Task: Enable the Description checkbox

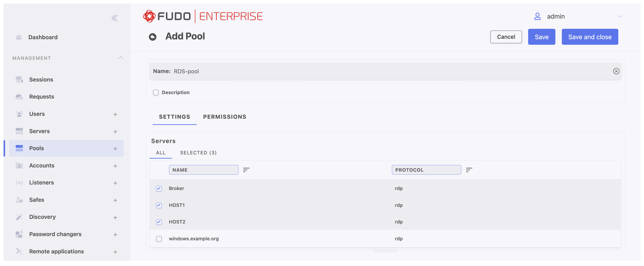Action: [x=156, y=93]
